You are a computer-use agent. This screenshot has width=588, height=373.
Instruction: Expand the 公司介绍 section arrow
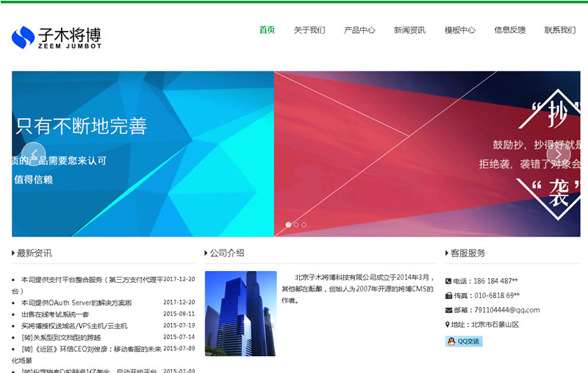[x=207, y=253]
